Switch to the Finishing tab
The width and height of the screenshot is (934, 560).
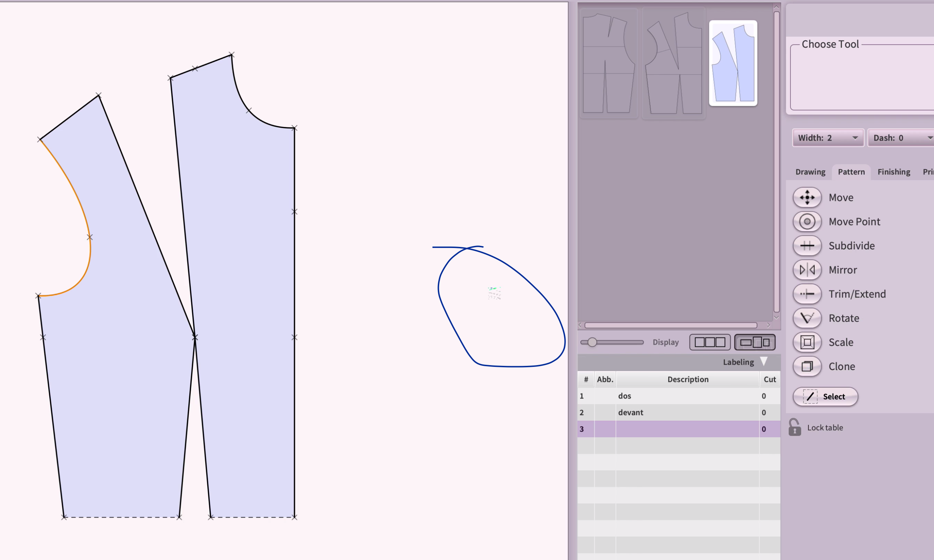tap(894, 172)
